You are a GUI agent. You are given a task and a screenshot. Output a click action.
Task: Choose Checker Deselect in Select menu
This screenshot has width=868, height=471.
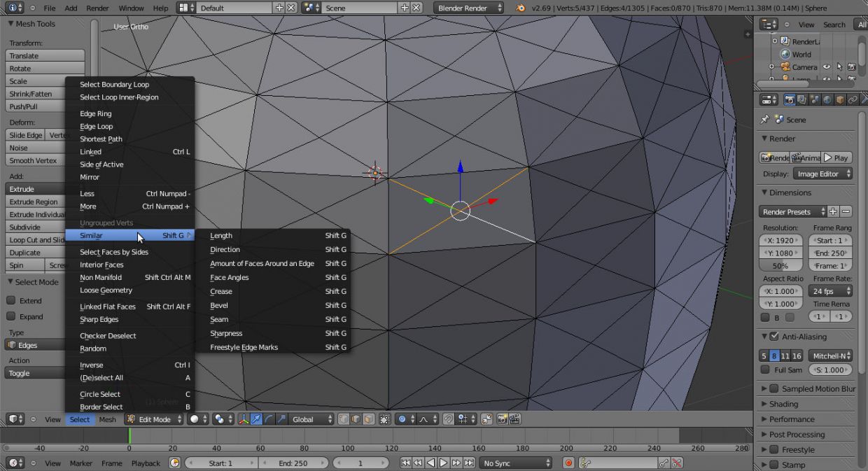pyautogui.click(x=129, y=335)
